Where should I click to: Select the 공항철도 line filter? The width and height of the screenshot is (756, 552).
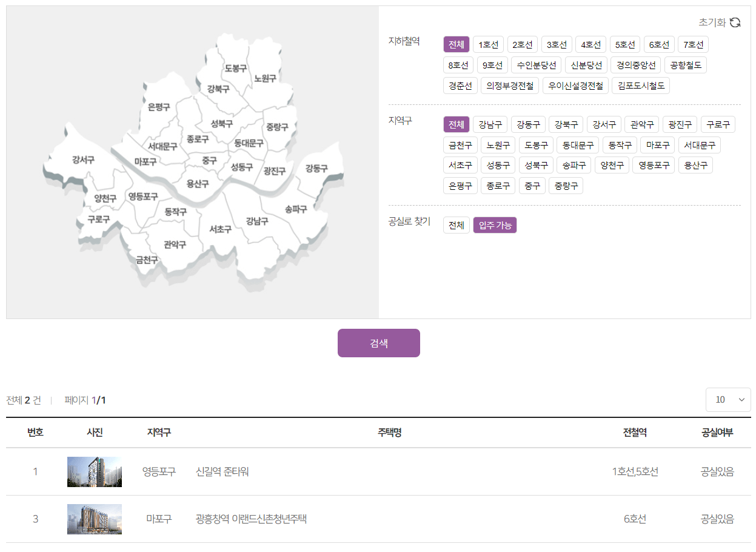pyautogui.click(x=686, y=64)
